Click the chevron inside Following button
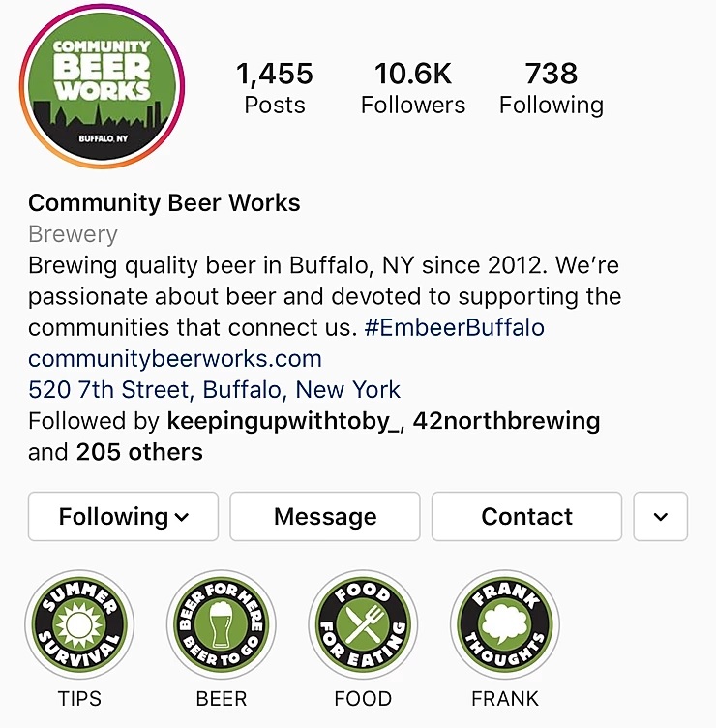The height and width of the screenshot is (728, 716). [x=182, y=517]
